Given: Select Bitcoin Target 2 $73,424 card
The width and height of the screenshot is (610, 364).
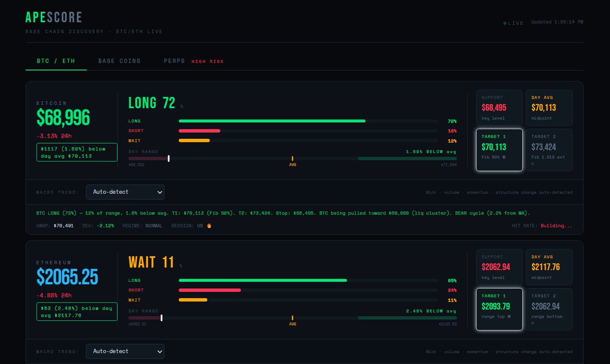Looking at the screenshot, I should click(x=549, y=150).
